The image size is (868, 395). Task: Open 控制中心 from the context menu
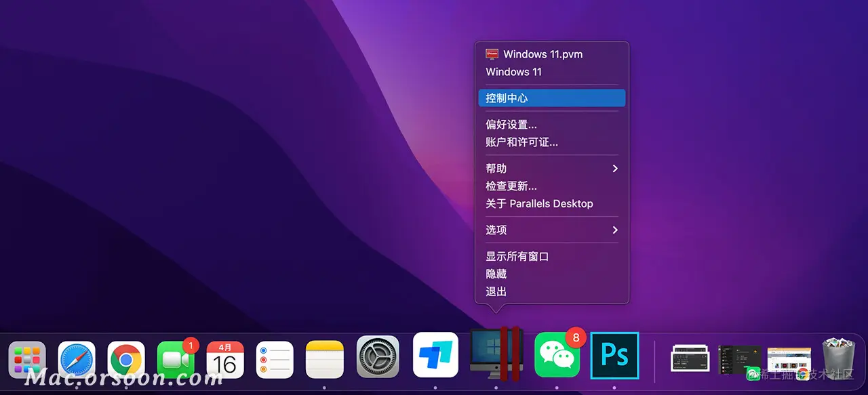coord(551,98)
